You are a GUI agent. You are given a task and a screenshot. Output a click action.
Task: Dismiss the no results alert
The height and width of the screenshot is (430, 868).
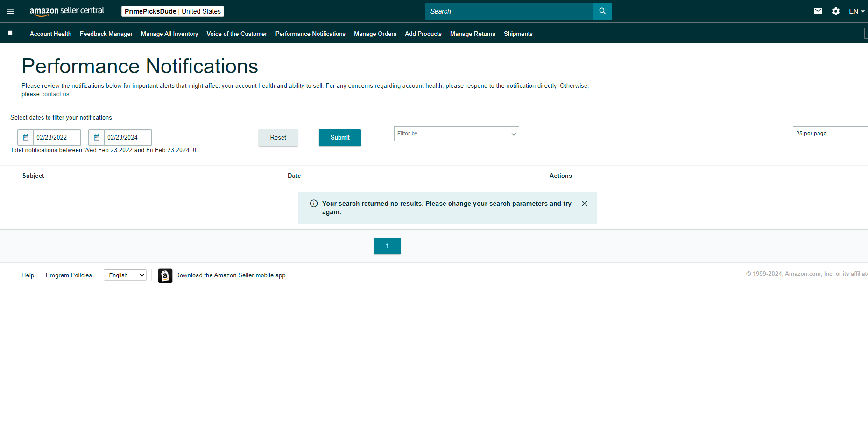585,204
